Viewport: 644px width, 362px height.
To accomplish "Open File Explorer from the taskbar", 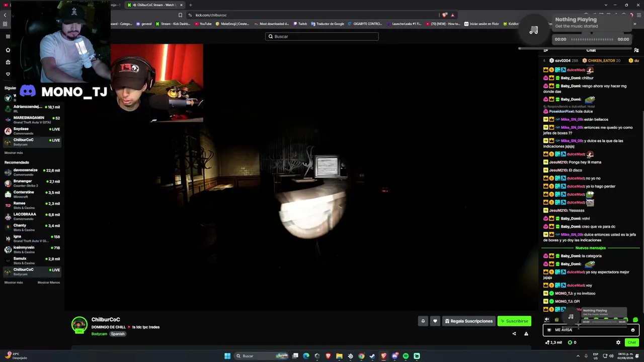I will tap(339, 356).
